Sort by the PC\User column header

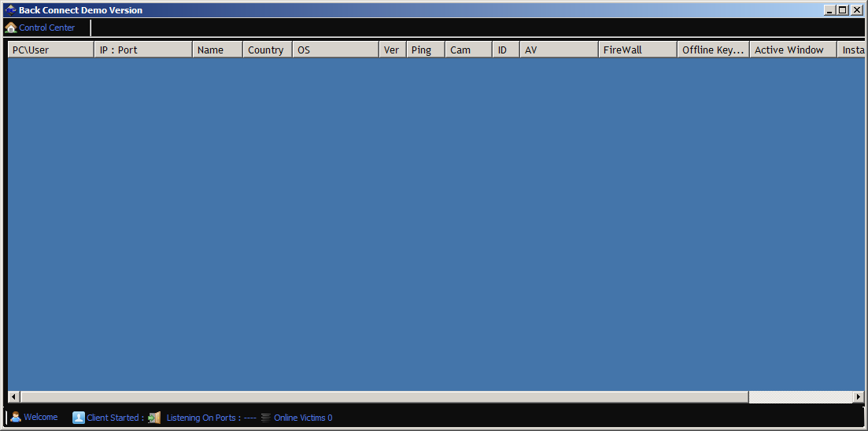click(50, 50)
